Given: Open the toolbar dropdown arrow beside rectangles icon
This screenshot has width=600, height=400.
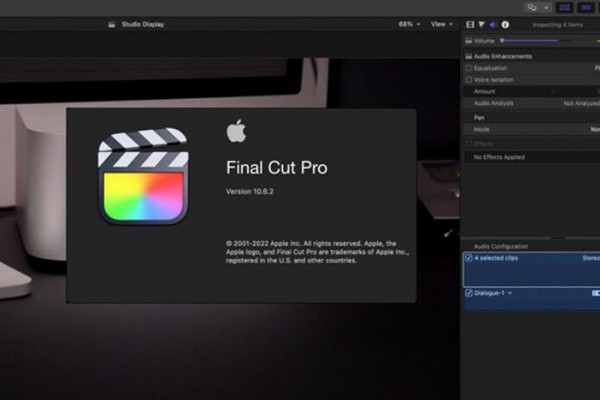Looking at the screenshot, I should pos(546,7).
